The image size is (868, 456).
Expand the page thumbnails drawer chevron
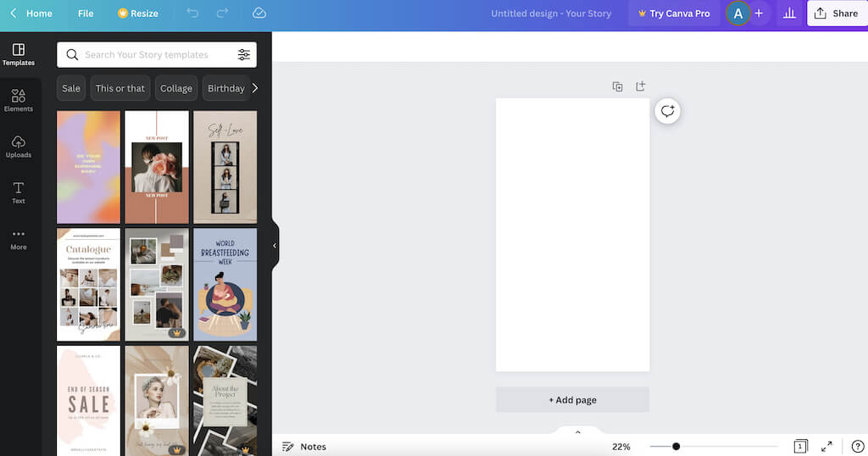point(578,432)
